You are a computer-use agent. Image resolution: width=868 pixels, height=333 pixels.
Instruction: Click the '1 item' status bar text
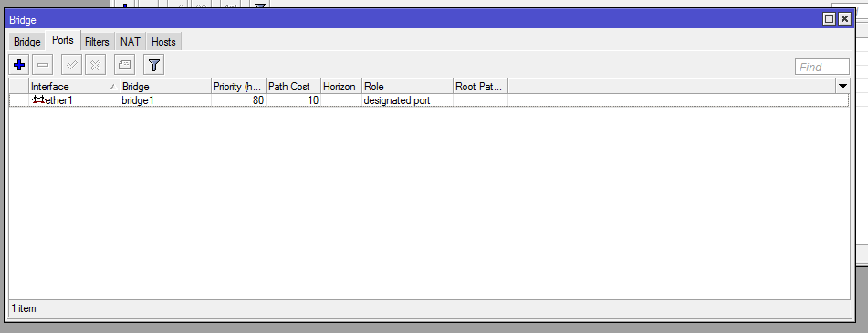24,308
